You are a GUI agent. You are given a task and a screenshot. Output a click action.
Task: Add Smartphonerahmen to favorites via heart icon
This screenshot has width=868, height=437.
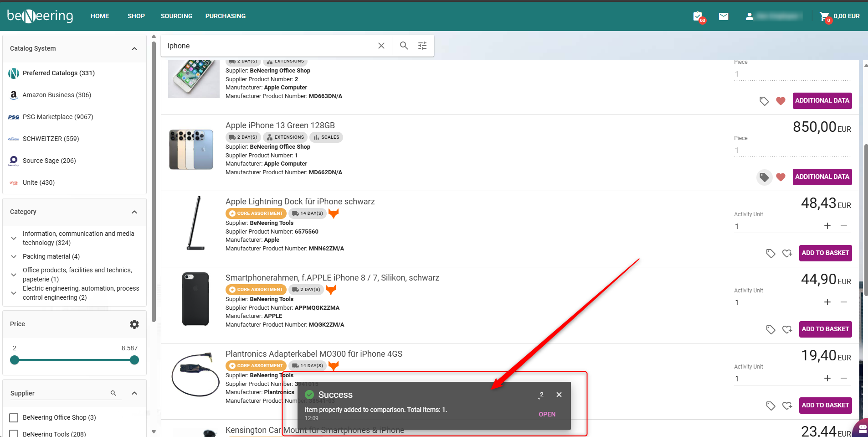pos(787,329)
